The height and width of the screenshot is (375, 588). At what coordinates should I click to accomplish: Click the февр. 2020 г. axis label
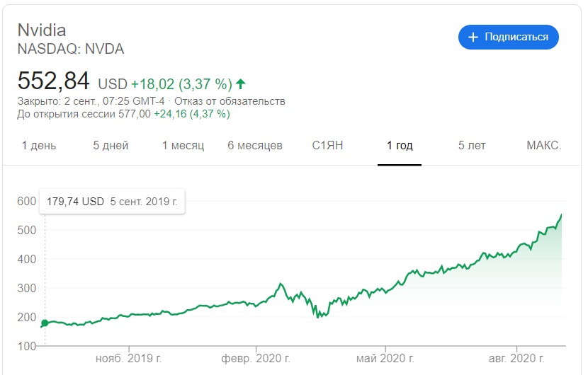(256, 359)
